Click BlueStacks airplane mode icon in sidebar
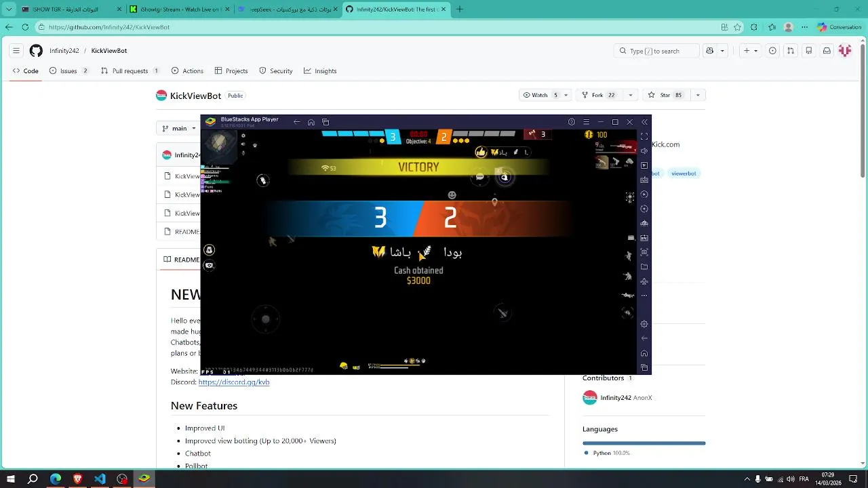This screenshot has height=488, width=868. pos(644,281)
